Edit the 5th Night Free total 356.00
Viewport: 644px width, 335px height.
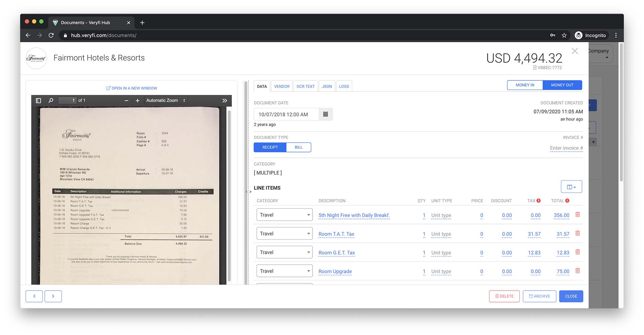562,216
